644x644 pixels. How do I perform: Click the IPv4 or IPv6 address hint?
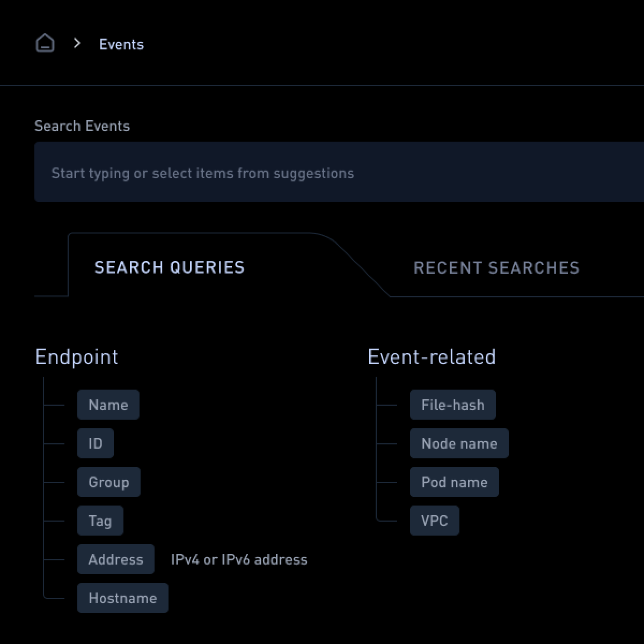pyautogui.click(x=239, y=559)
